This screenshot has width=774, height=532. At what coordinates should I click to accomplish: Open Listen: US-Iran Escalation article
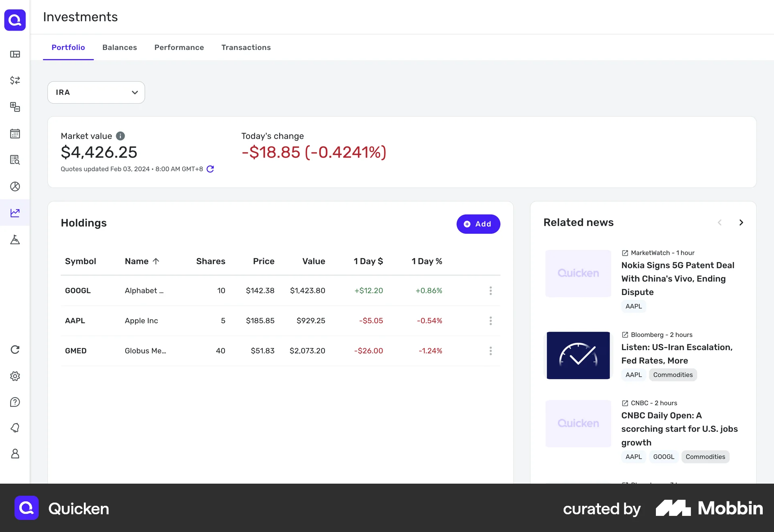677,354
